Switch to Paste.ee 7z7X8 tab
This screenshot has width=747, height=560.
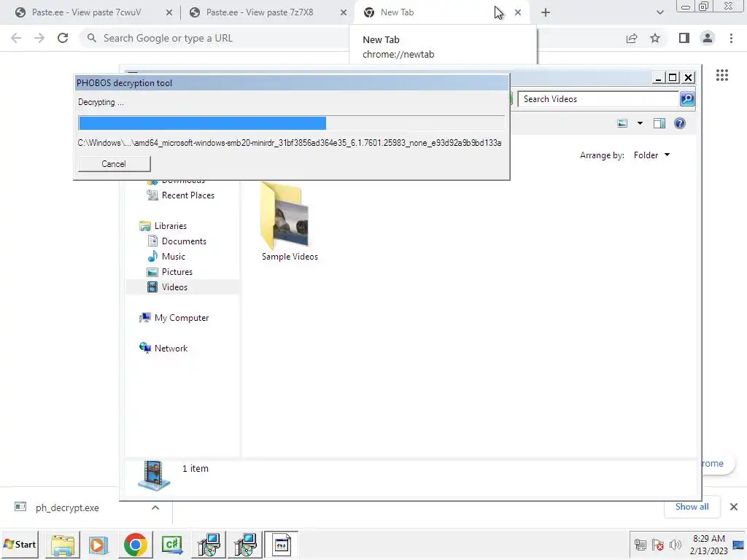(x=260, y=12)
